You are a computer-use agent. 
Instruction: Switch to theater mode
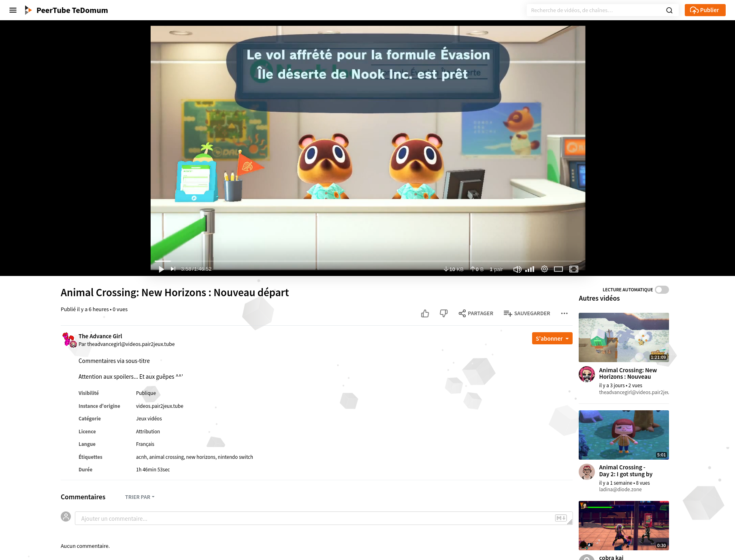click(x=558, y=269)
